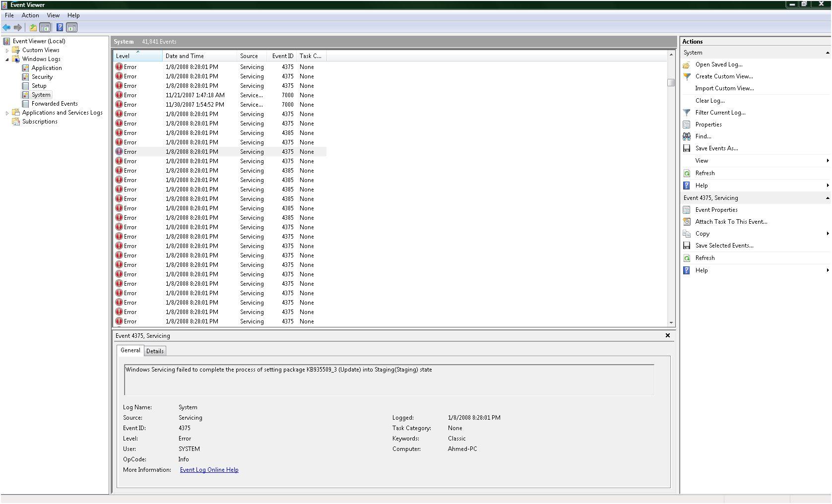
Task: Click the Back arrow toolbar icon
Action: pyautogui.click(x=6, y=28)
